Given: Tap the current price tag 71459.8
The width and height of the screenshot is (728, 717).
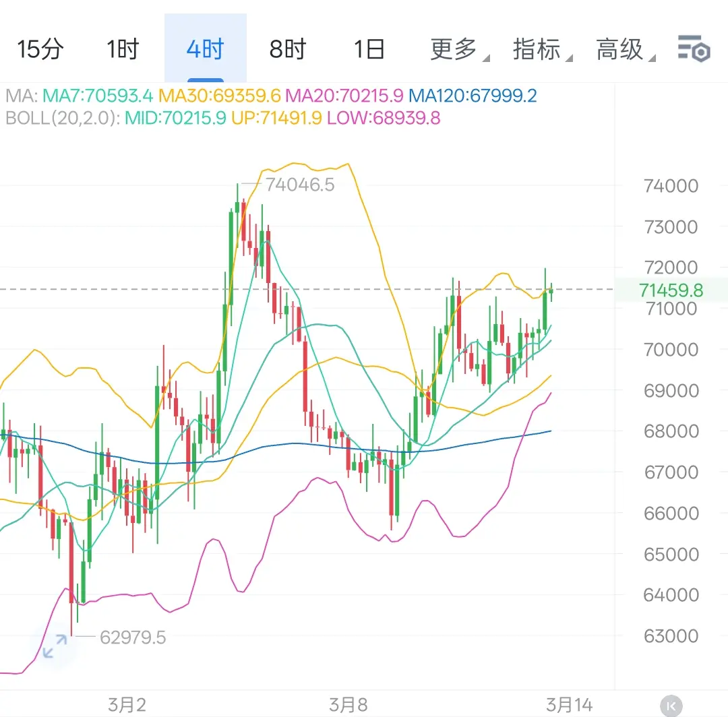Looking at the screenshot, I should tap(671, 290).
